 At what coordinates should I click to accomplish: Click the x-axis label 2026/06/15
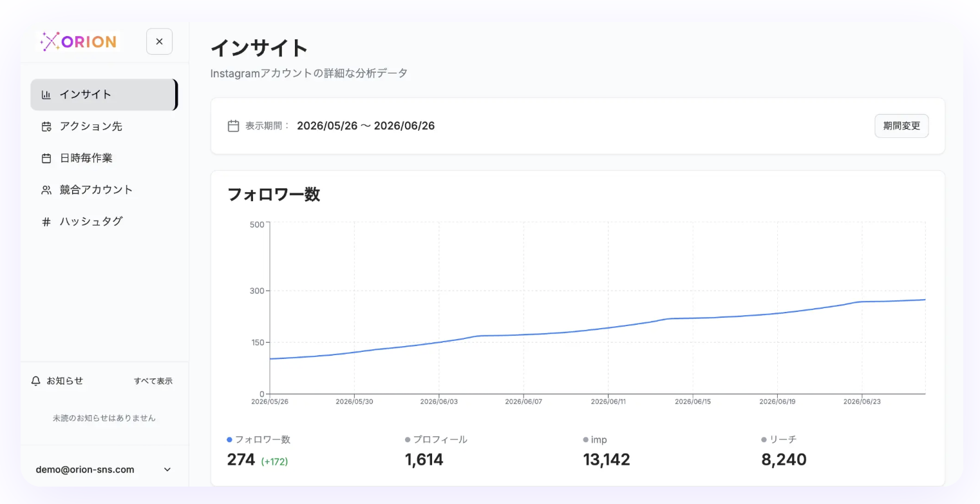[x=693, y=402]
